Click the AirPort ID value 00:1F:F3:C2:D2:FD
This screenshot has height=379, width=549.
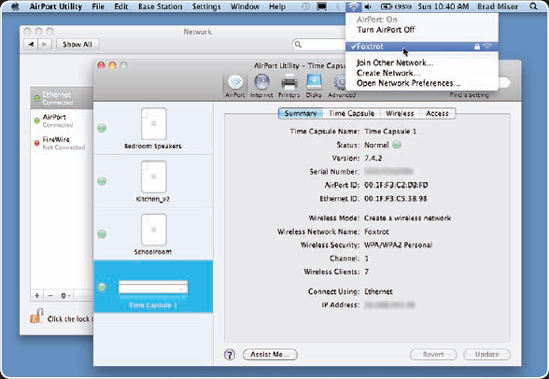(x=396, y=185)
